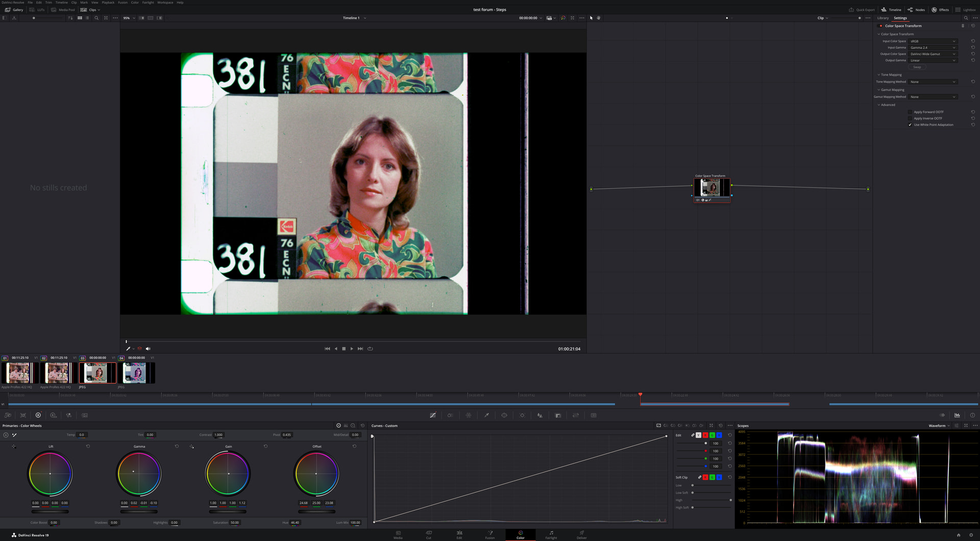Open the Scopes panel icon

tap(957, 415)
